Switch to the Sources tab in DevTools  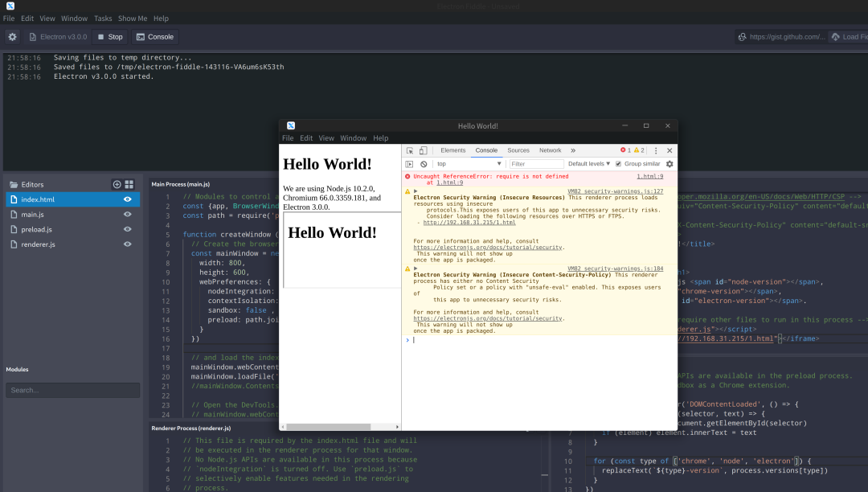(x=518, y=150)
